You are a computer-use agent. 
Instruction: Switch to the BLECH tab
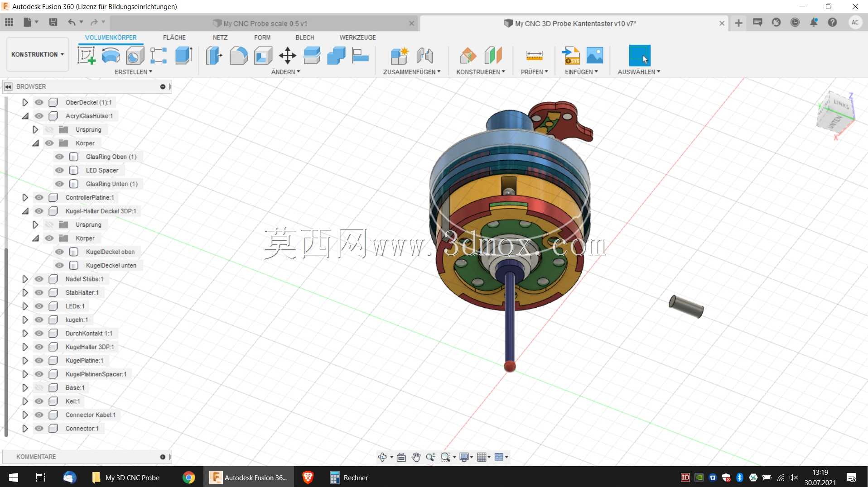(305, 38)
